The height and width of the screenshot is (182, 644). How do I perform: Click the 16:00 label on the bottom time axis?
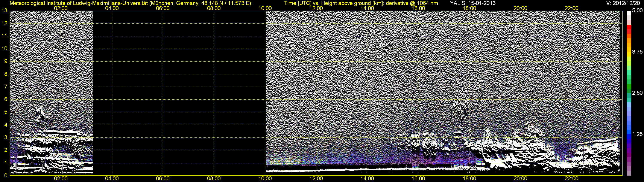418,179
